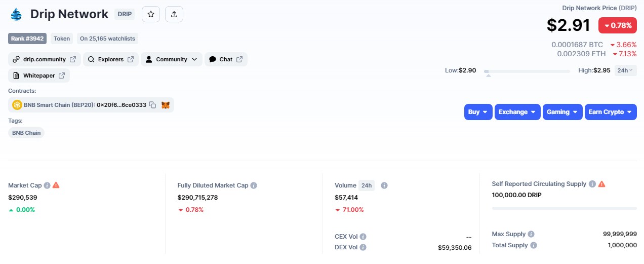Click the low-high price range slider

[x=527, y=71]
